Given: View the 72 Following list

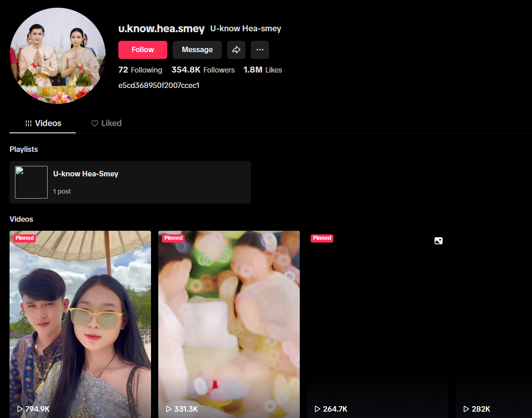Looking at the screenshot, I should click(x=140, y=70).
